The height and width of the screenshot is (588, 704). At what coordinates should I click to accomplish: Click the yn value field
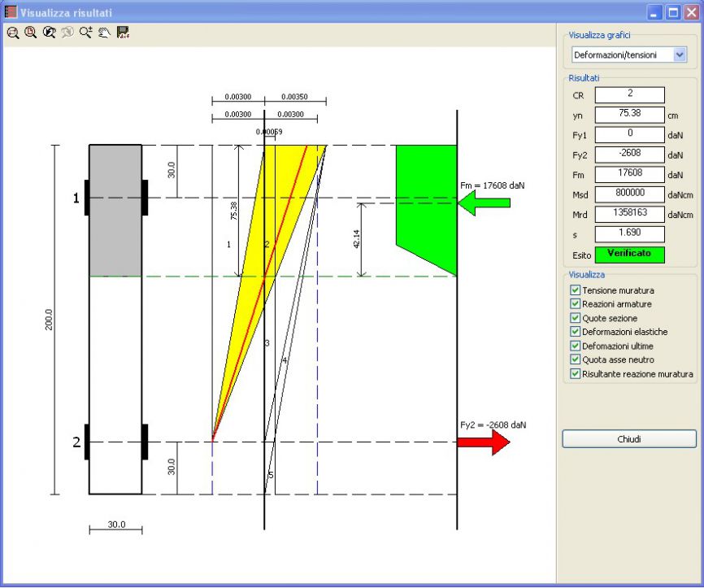click(x=629, y=115)
